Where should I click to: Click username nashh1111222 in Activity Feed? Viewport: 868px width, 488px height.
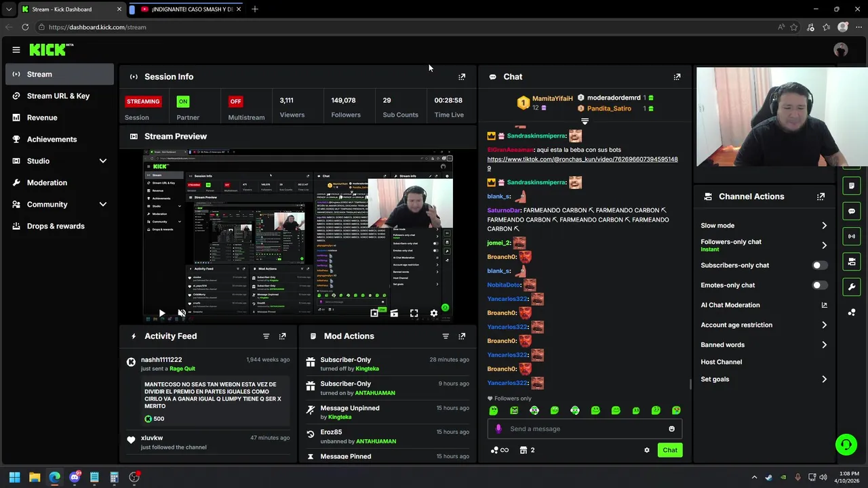pyautogui.click(x=161, y=360)
